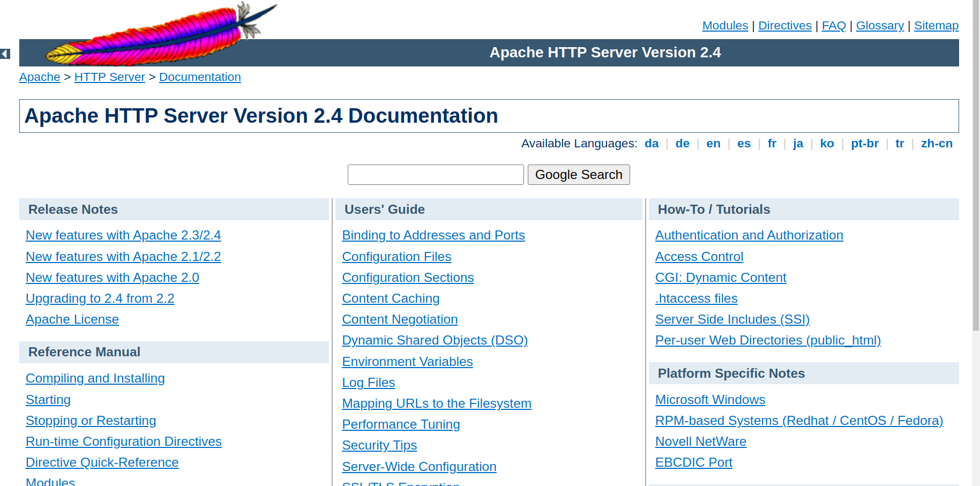Open the Apache License page
Viewport: 980px width, 486px height.
pos(72,319)
